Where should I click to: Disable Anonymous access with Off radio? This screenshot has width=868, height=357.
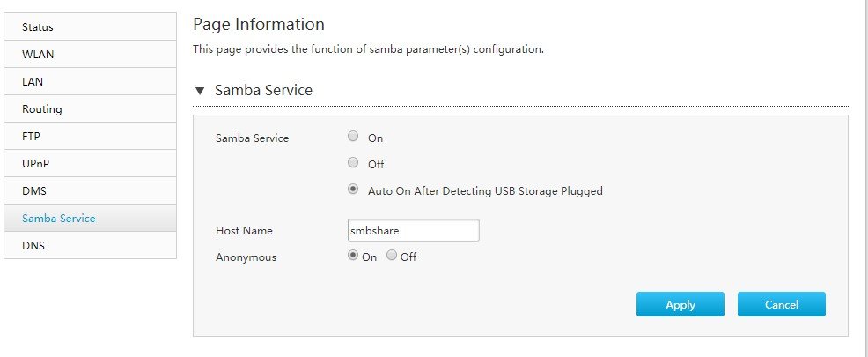coord(392,256)
